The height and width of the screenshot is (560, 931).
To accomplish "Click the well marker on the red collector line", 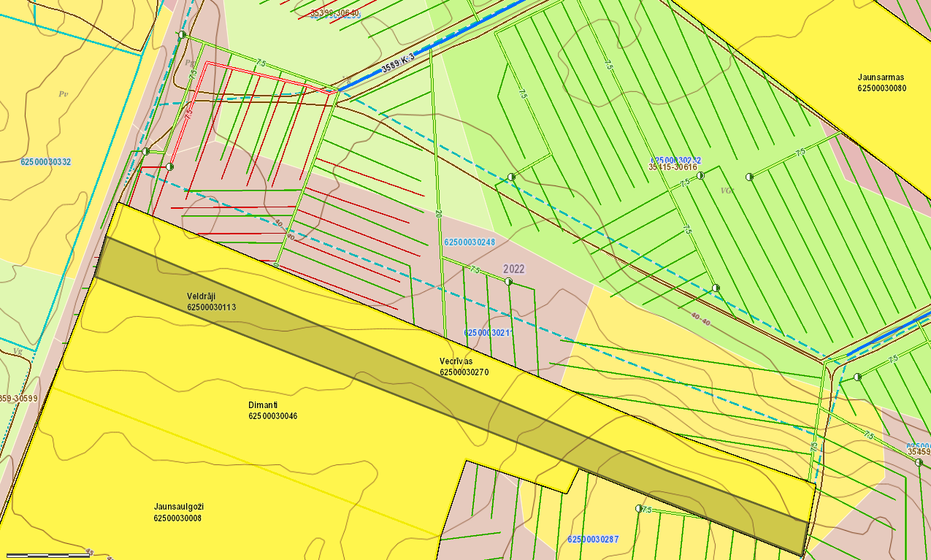I will tap(170, 166).
